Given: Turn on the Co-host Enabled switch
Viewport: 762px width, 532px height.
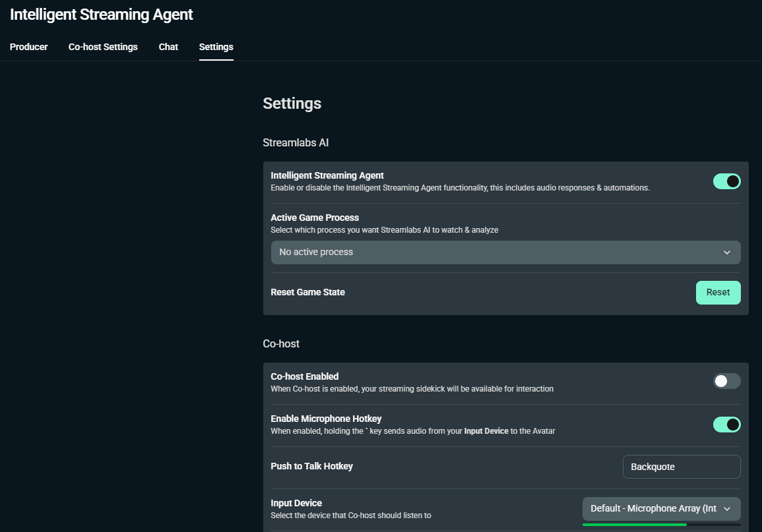Looking at the screenshot, I should tap(726, 381).
